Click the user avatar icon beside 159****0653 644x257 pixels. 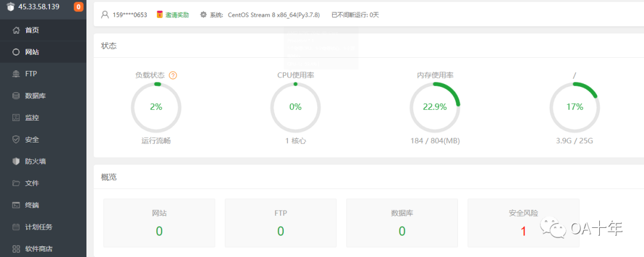(105, 15)
